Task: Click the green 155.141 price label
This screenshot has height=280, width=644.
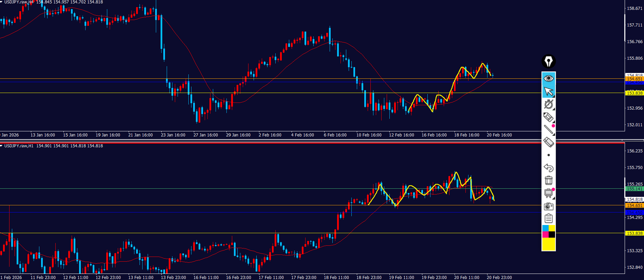Action: coord(634,189)
